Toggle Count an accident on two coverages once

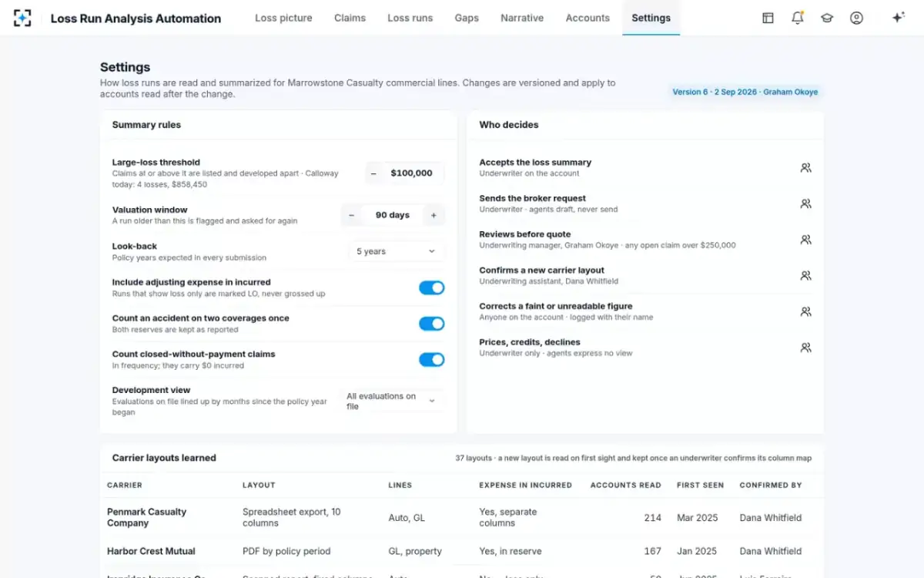tap(431, 324)
